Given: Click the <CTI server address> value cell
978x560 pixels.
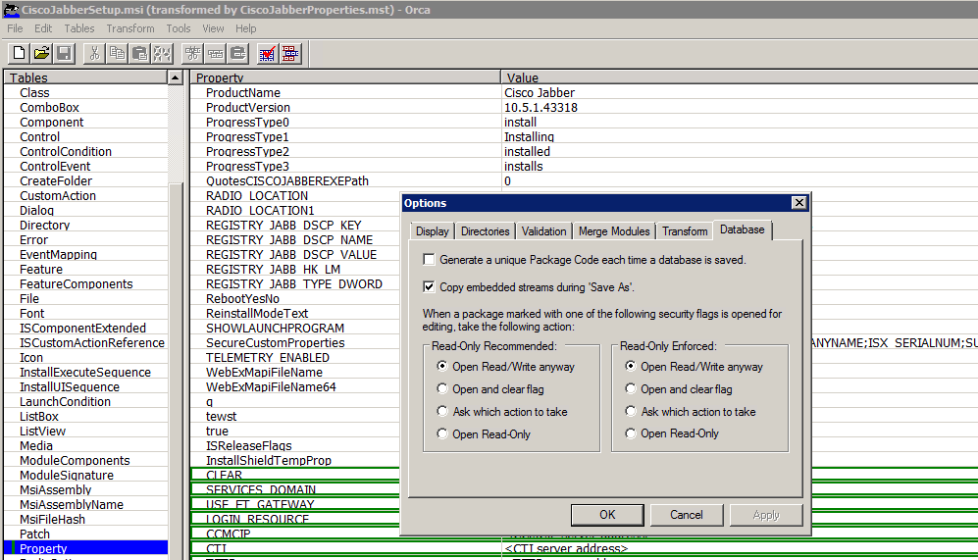Looking at the screenshot, I should [566, 549].
